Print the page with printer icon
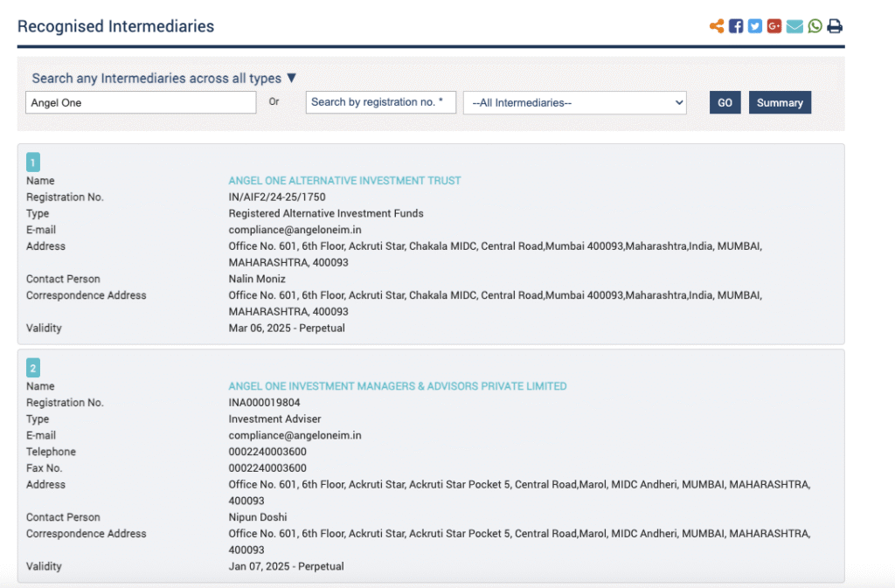The height and width of the screenshot is (588, 895). [835, 26]
